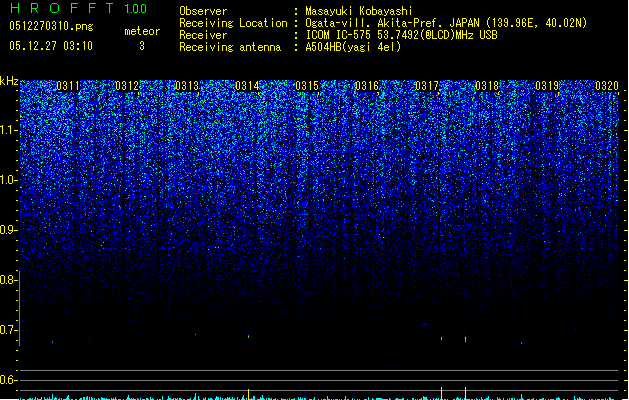The image size is (629, 400).
Task: Click the meteor echo just after 0314
Action: (x=249, y=337)
